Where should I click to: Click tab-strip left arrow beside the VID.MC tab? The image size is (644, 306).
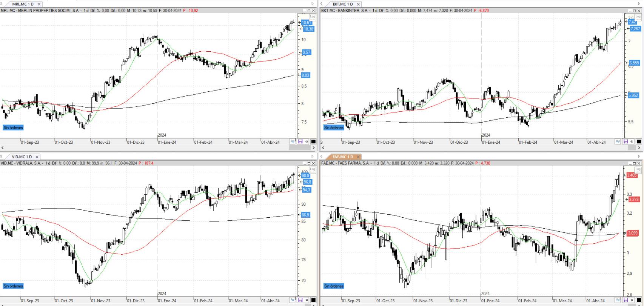click(x=1, y=156)
